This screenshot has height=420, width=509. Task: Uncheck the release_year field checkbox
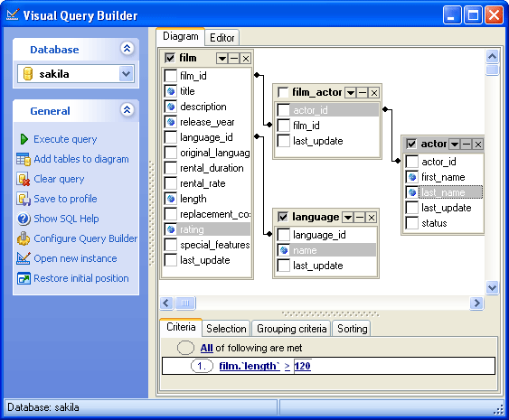click(x=171, y=122)
